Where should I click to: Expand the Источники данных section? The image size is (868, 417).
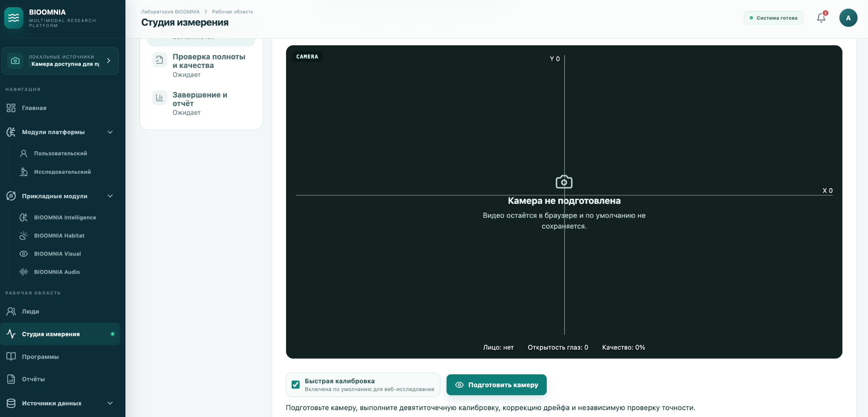(110, 403)
